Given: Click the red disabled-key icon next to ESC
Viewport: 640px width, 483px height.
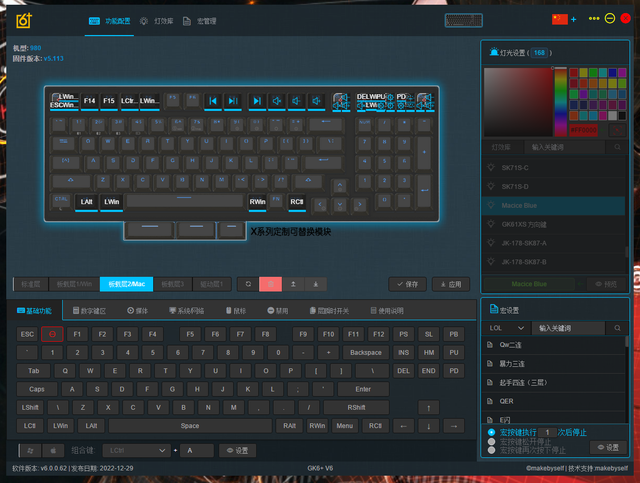Looking at the screenshot, I should tap(52, 334).
